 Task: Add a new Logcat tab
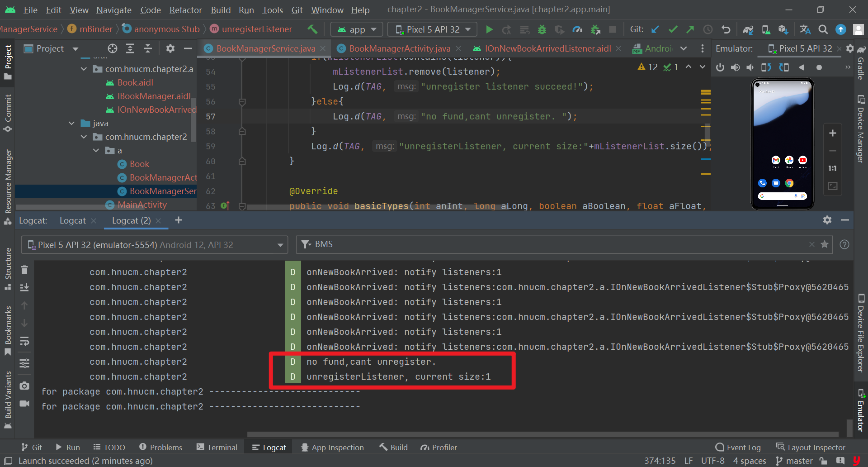179,220
